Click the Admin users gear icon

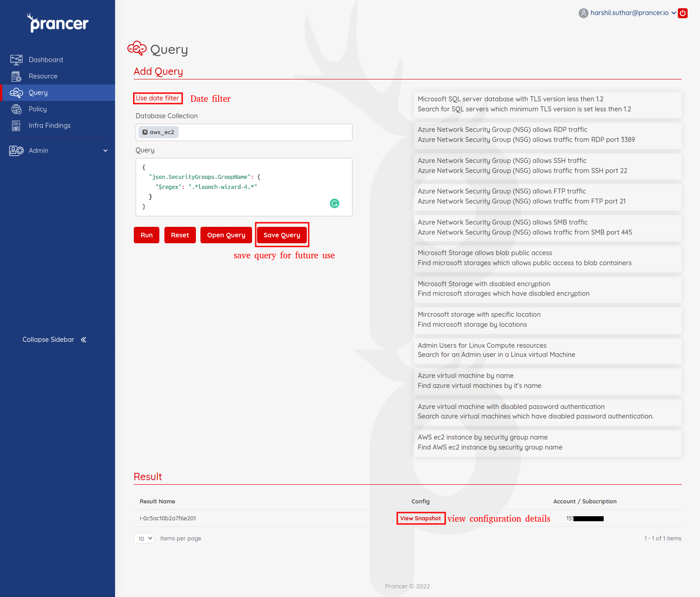point(16,151)
